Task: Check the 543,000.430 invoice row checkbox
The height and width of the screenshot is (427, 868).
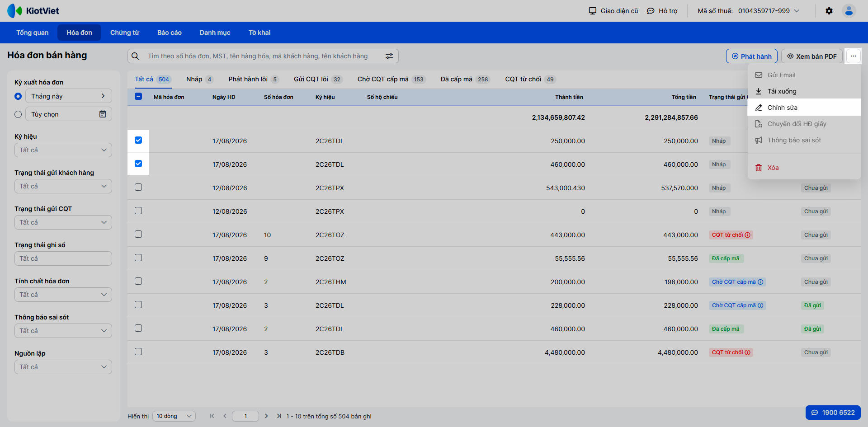Action: [138, 187]
